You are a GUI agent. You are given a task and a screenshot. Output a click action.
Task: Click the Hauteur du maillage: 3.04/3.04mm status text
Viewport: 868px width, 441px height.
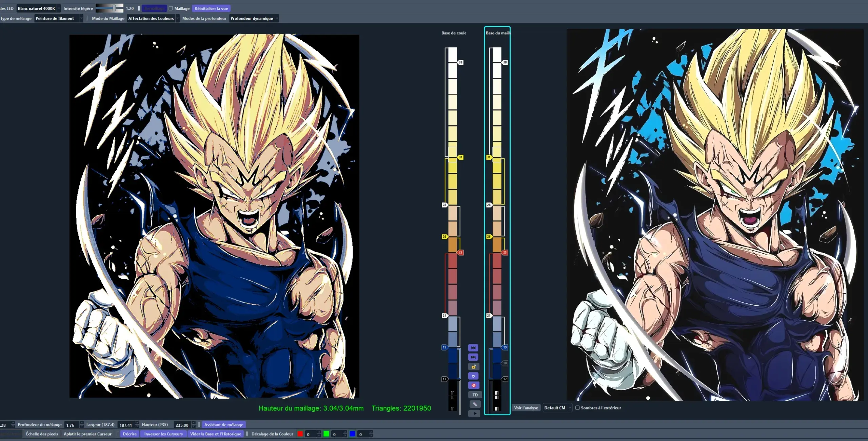click(x=311, y=408)
